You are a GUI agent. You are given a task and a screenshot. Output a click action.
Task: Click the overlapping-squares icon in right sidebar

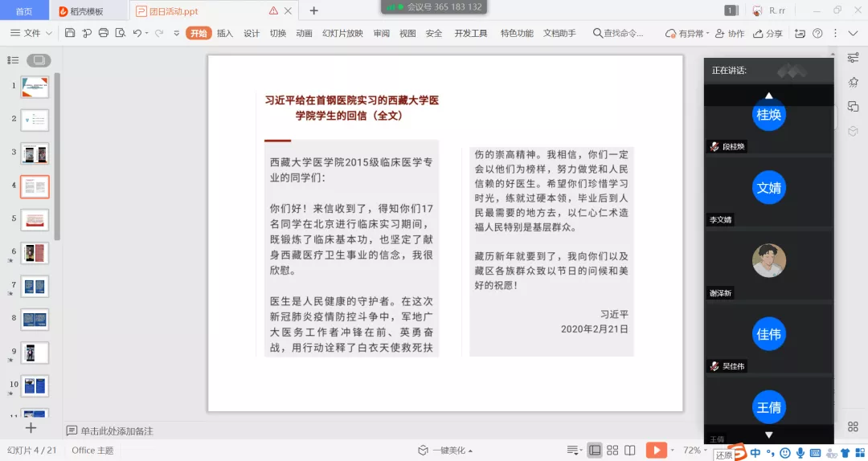(x=853, y=106)
